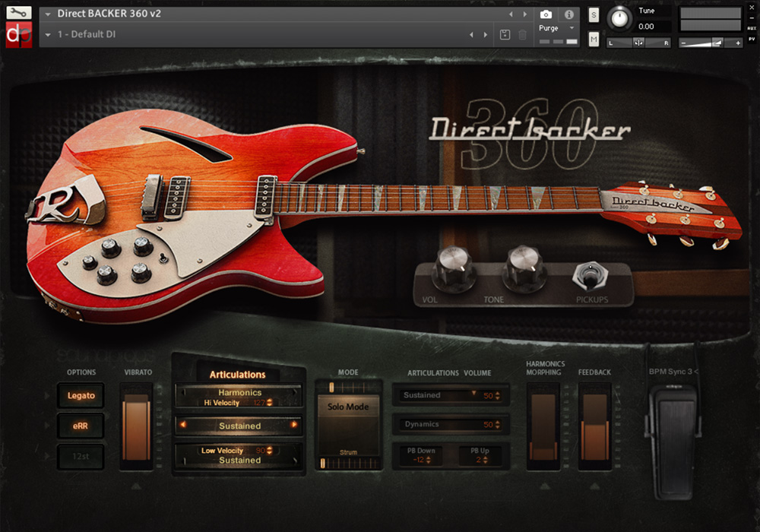Click left arrow on Harmonics articulation row
The width and height of the screenshot is (760, 532).
pyautogui.click(x=182, y=393)
